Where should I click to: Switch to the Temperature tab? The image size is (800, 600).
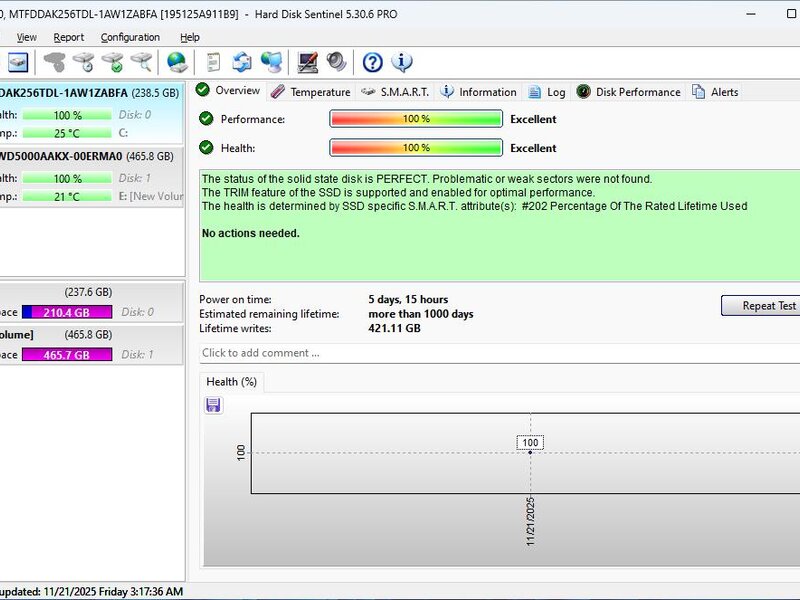pyautogui.click(x=311, y=92)
